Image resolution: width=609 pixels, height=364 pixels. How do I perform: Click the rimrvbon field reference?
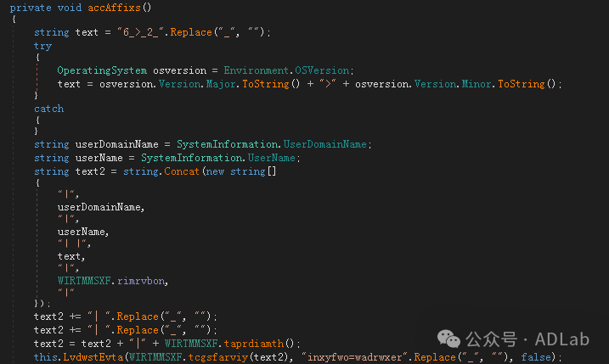pos(141,281)
